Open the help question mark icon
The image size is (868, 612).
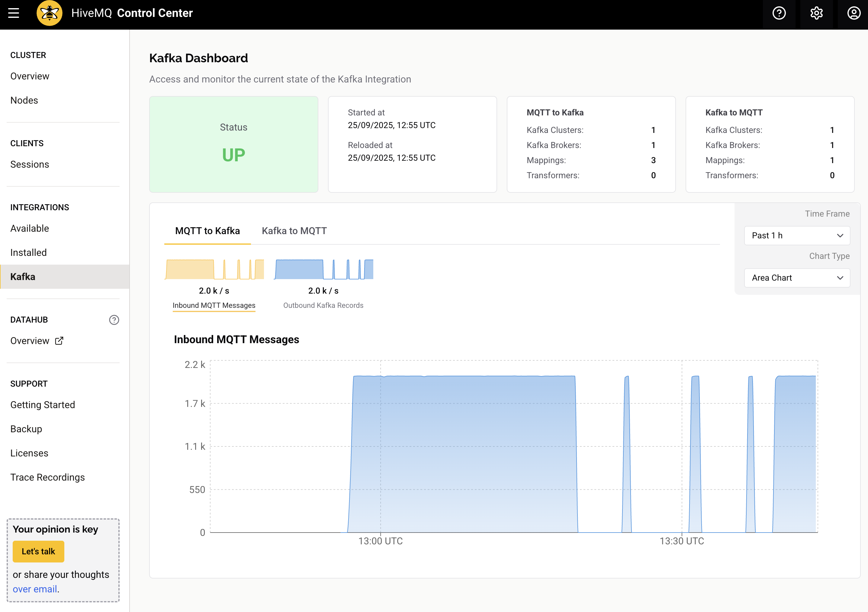coord(779,13)
